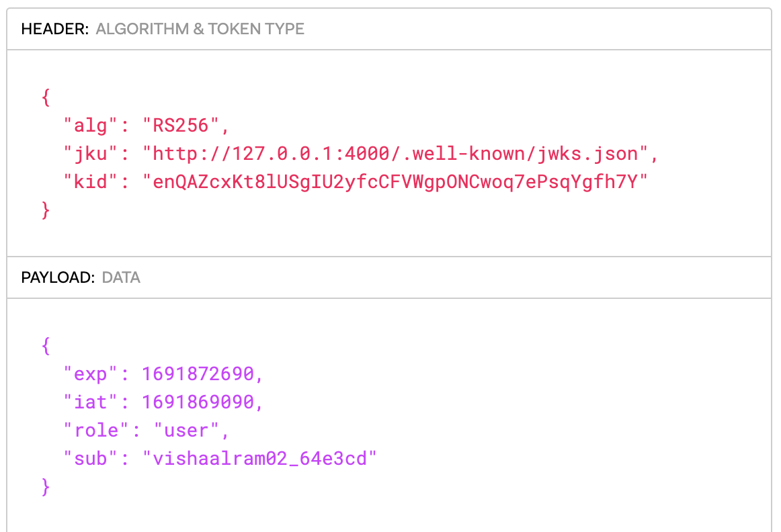
Task: Click the "exp" key in payload
Action: click(90, 373)
